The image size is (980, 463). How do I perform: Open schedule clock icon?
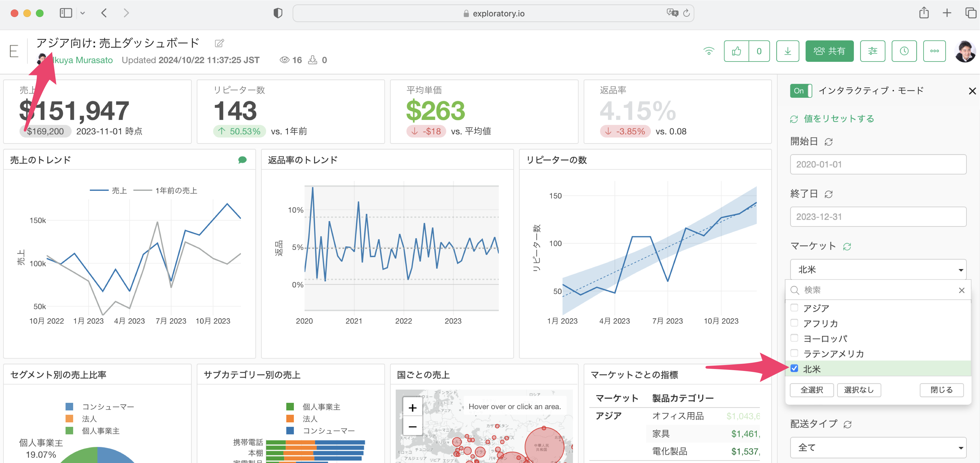(x=904, y=51)
